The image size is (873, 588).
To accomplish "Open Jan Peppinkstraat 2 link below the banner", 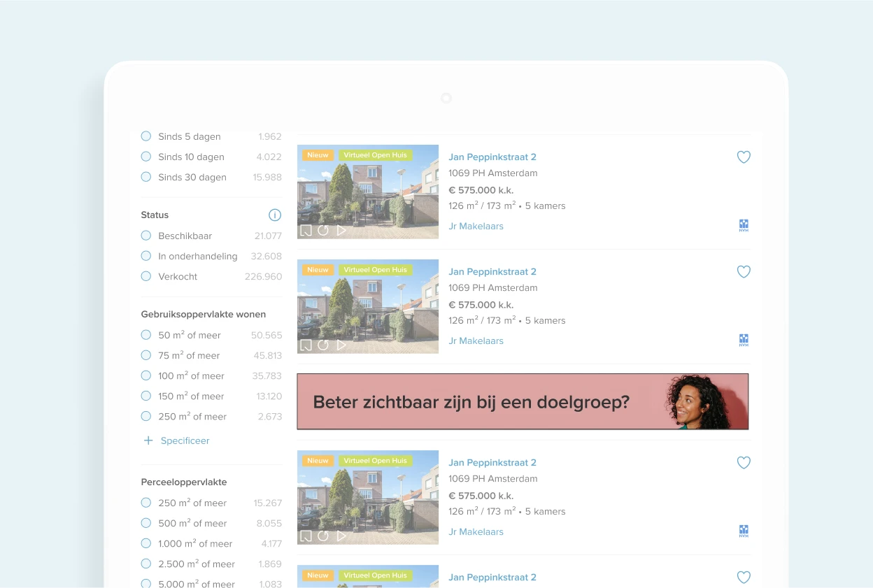I will pos(492,463).
